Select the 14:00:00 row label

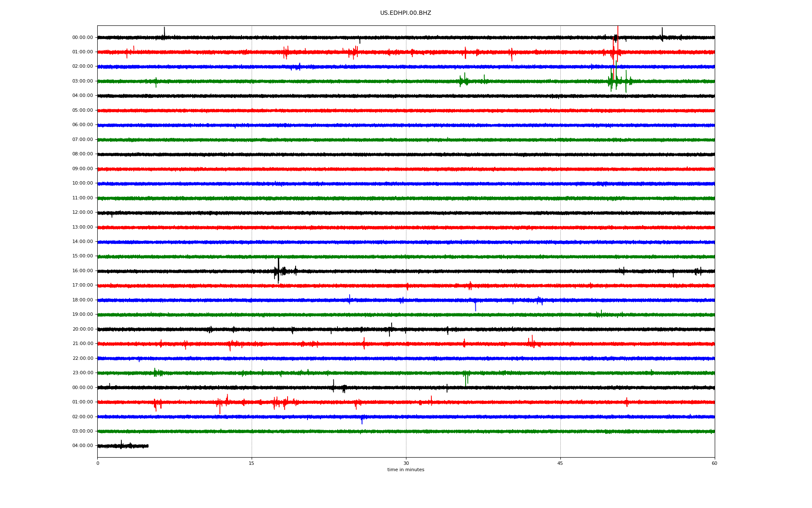(x=82, y=242)
